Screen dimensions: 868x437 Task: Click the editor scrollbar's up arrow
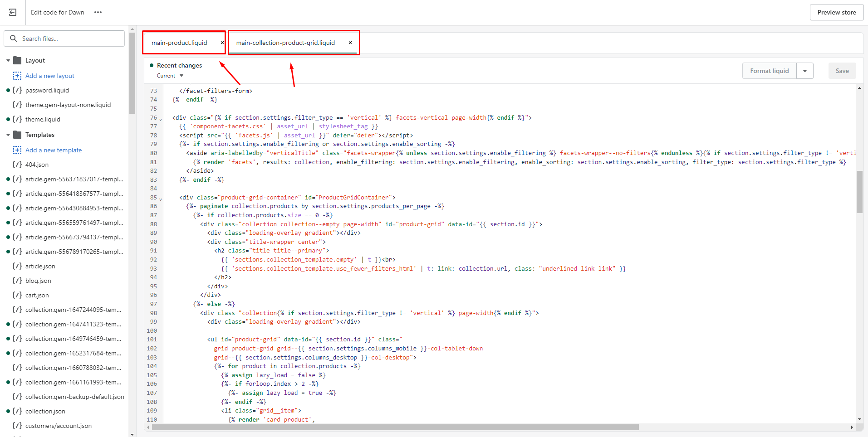click(x=859, y=88)
